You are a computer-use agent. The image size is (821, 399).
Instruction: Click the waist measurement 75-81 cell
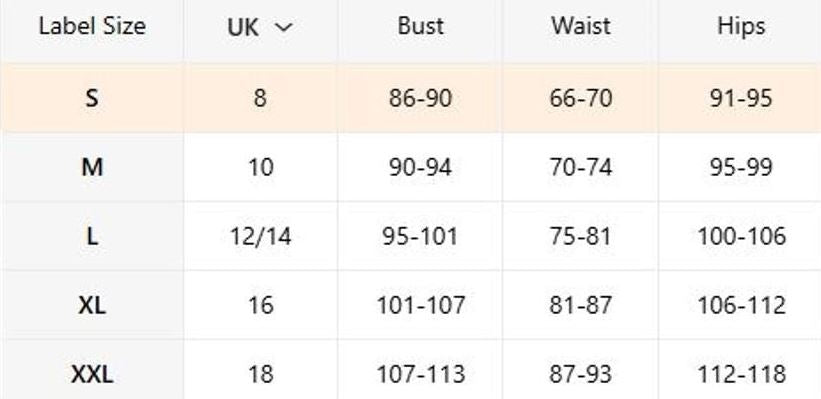(x=580, y=237)
